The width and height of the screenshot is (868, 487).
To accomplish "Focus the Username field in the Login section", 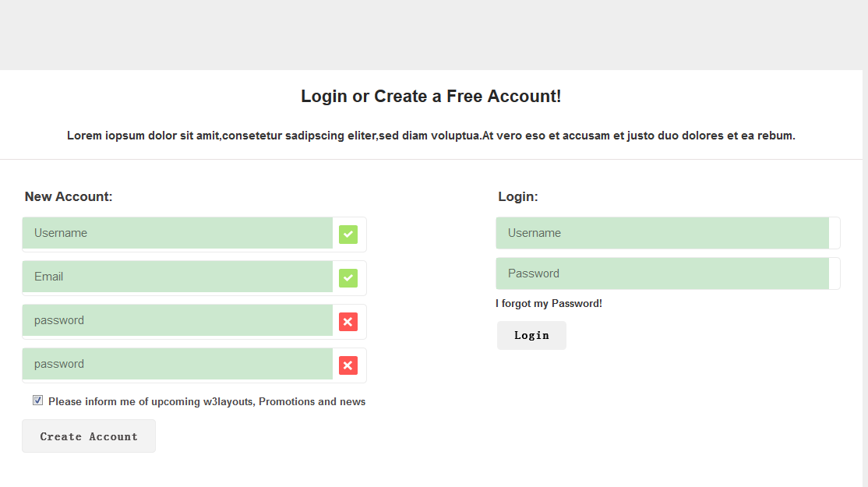I will (662, 233).
